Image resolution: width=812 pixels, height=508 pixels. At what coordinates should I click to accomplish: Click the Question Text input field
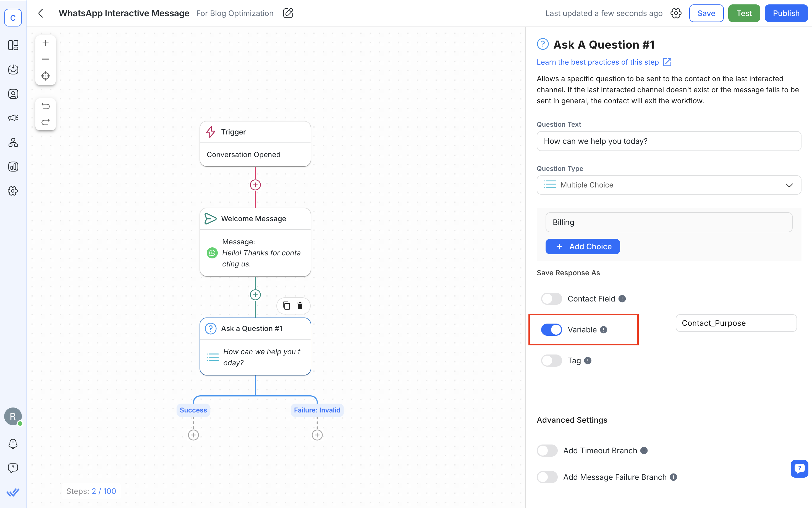(x=669, y=141)
